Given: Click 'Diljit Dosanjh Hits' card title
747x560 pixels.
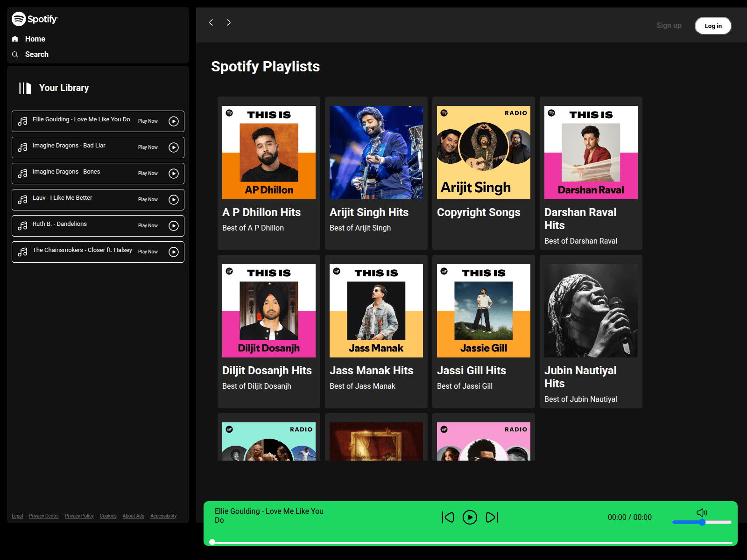Looking at the screenshot, I should click(267, 371).
